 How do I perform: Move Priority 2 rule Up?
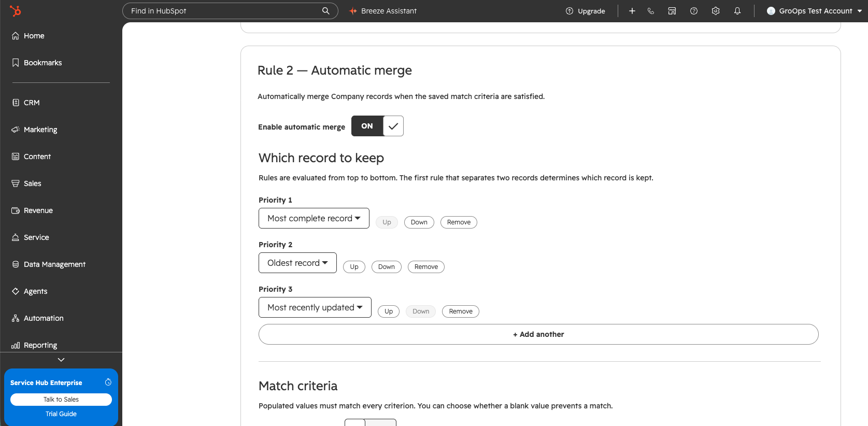(354, 267)
